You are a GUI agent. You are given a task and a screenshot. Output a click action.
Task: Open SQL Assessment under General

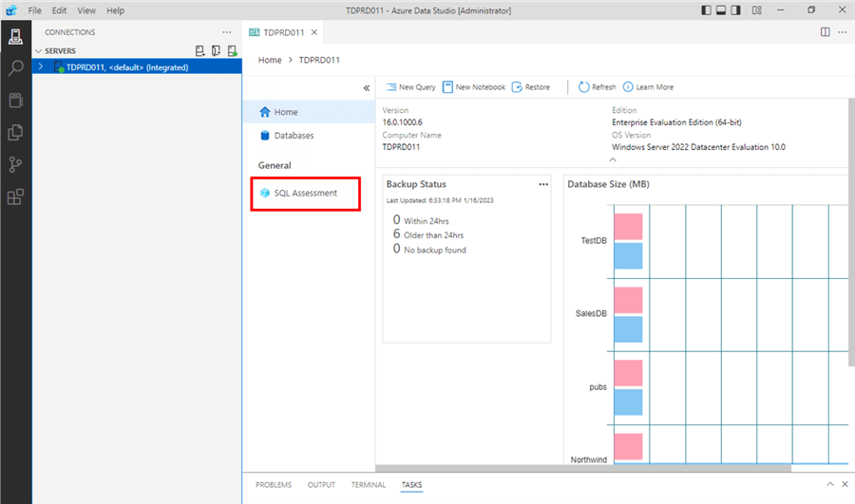[305, 193]
